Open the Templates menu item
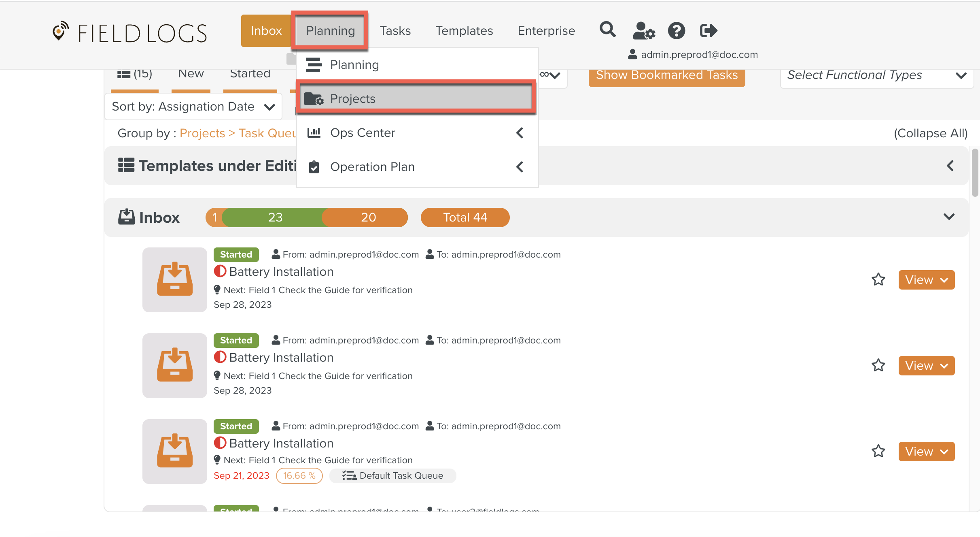Viewport: 980px width, 537px height. (464, 31)
